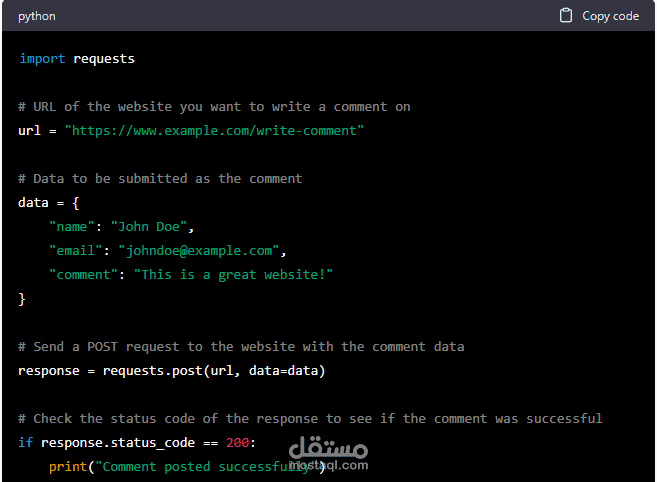Click the comment '# URL of the website you want to write a comment on'

(214, 106)
